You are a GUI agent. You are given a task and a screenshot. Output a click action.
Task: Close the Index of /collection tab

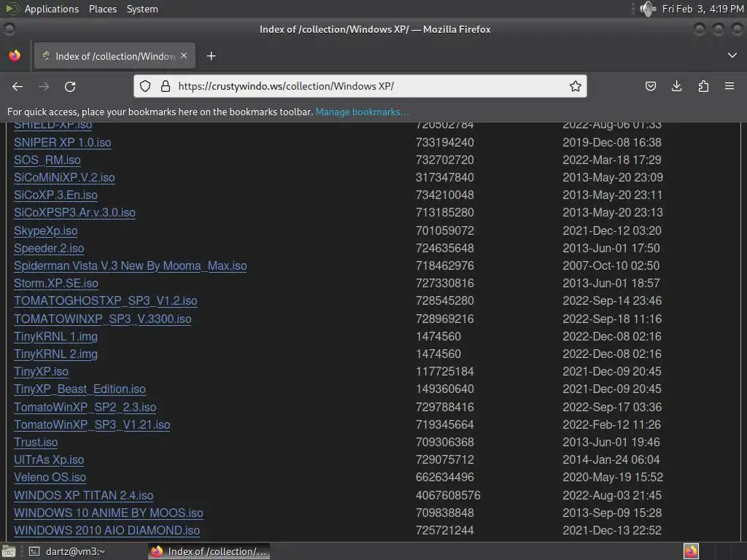click(x=184, y=55)
